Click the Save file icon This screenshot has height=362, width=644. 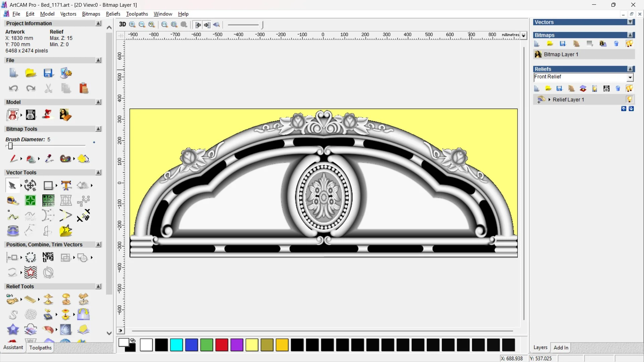tap(48, 73)
